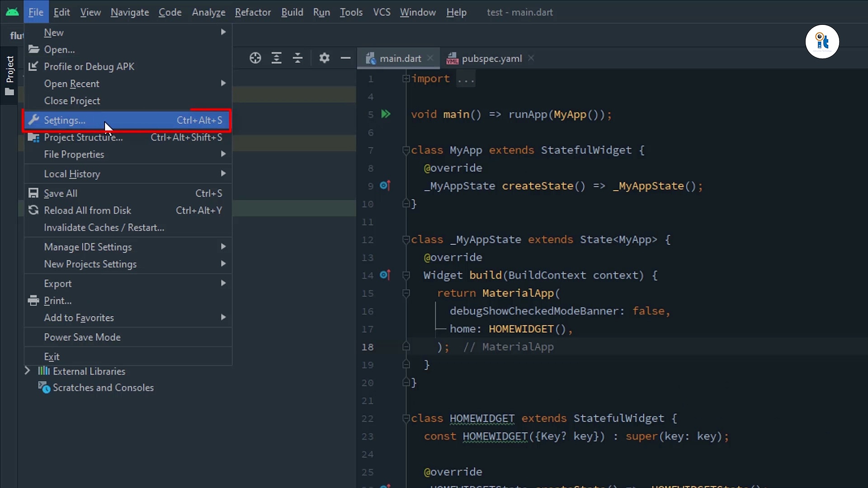Click the Settings wrench icon
The height and width of the screenshot is (488, 868).
point(33,120)
